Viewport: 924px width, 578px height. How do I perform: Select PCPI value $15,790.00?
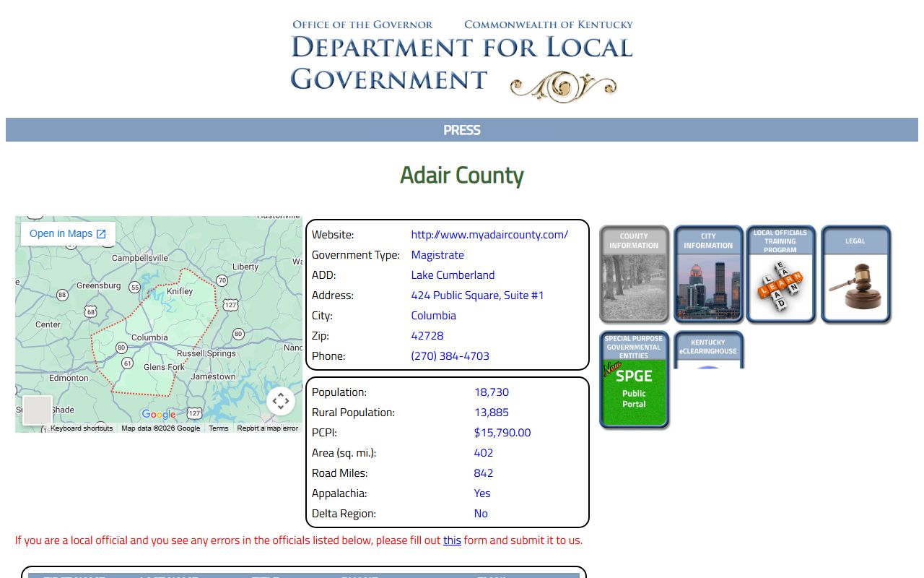pos(502,433)
